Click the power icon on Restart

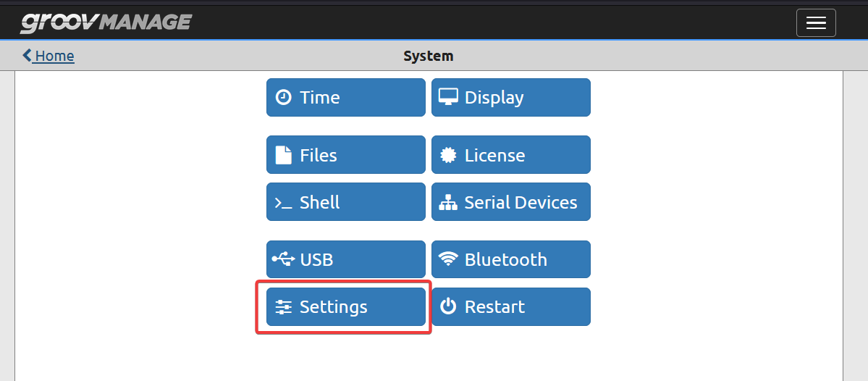pos(448,307)
